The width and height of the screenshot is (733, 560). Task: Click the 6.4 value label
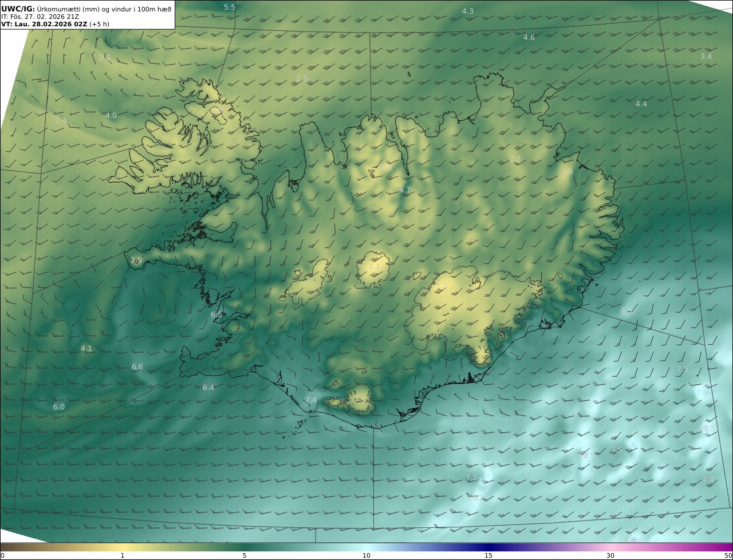click(x=208, y=387)
